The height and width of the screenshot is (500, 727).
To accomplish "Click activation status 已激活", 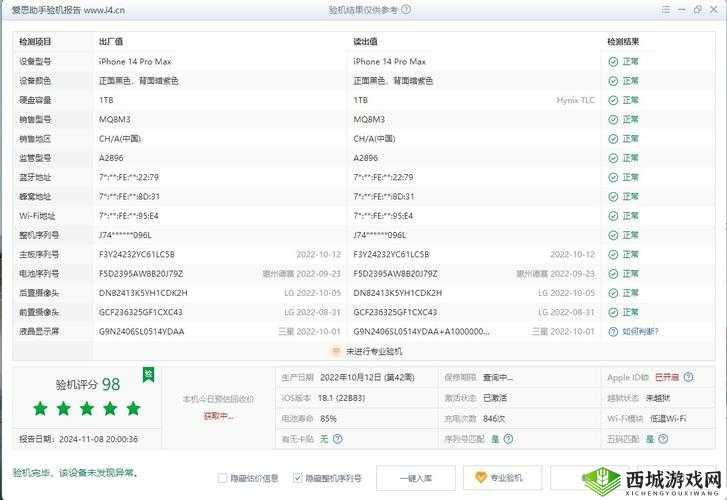I will click(x=495, y=398).
